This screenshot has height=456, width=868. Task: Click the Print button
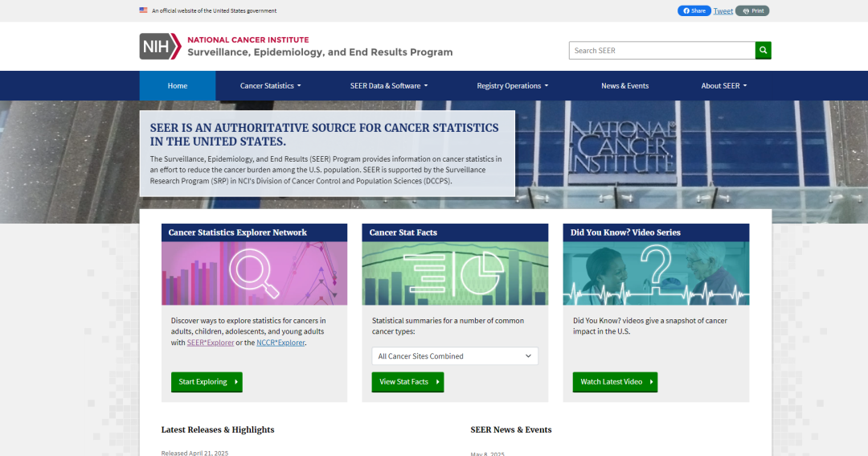click(752, 10)
